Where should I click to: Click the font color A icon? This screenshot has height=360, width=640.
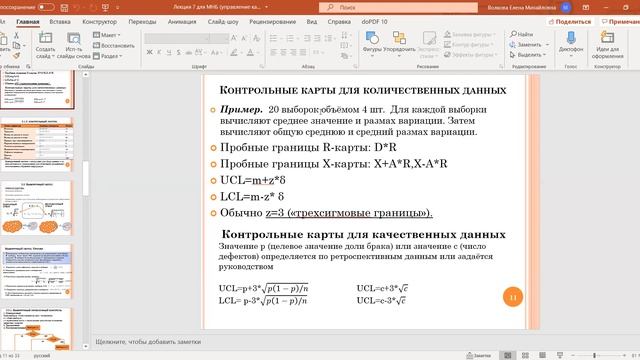click(x=250, y=52)
